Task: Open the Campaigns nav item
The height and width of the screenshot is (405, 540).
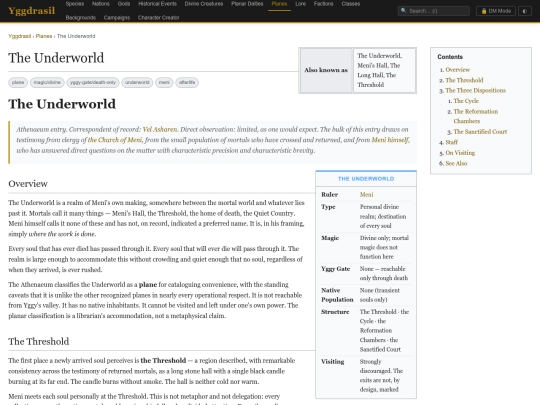Action: 117,18
